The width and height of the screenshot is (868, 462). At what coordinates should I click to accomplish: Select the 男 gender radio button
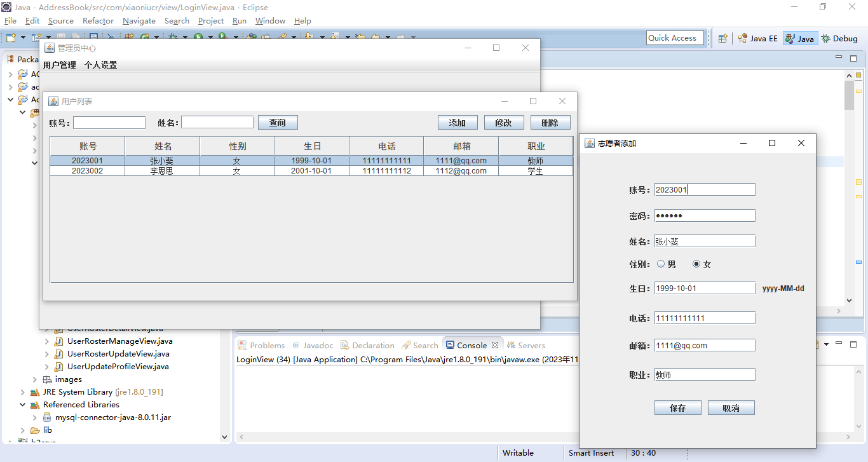coord(661,264)
